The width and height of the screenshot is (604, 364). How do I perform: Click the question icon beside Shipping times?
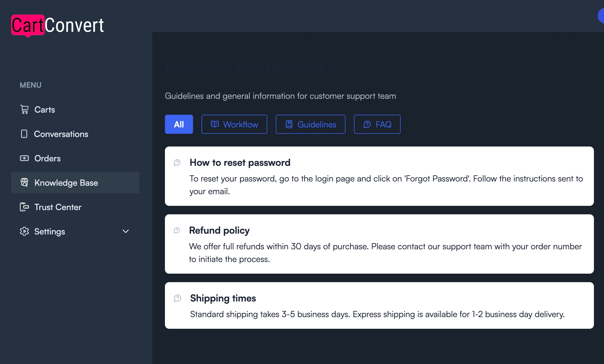pos(177,298)
